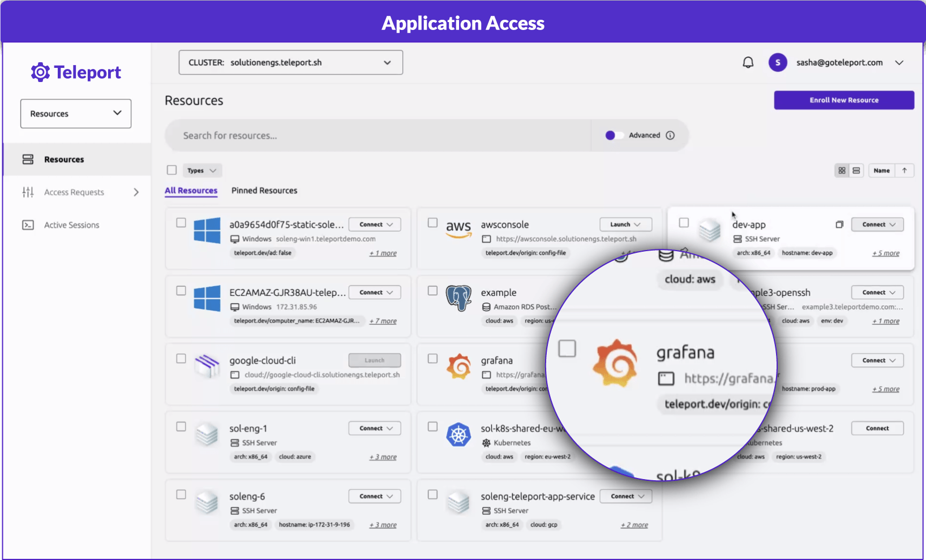
Task: Open the Resources sidebar dropdown
Action: (76, 114)
